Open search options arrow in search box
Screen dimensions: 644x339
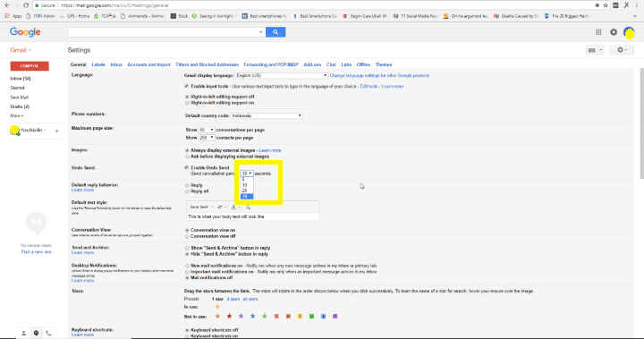point(260,32)
